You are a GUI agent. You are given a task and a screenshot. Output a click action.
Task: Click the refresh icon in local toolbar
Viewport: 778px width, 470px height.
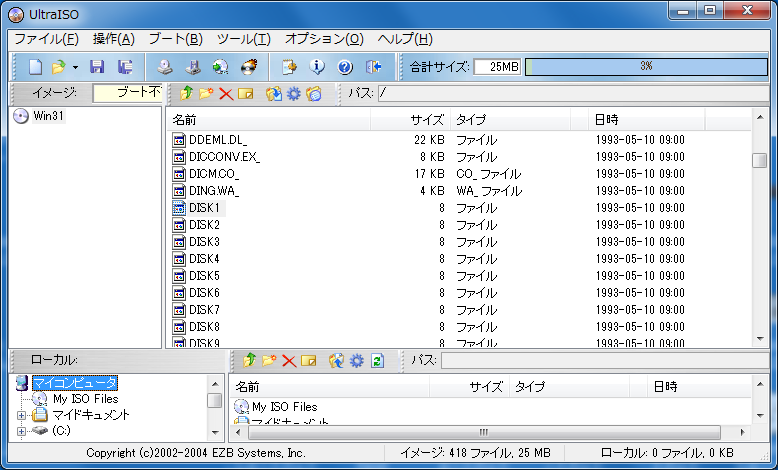click(378, 360)
